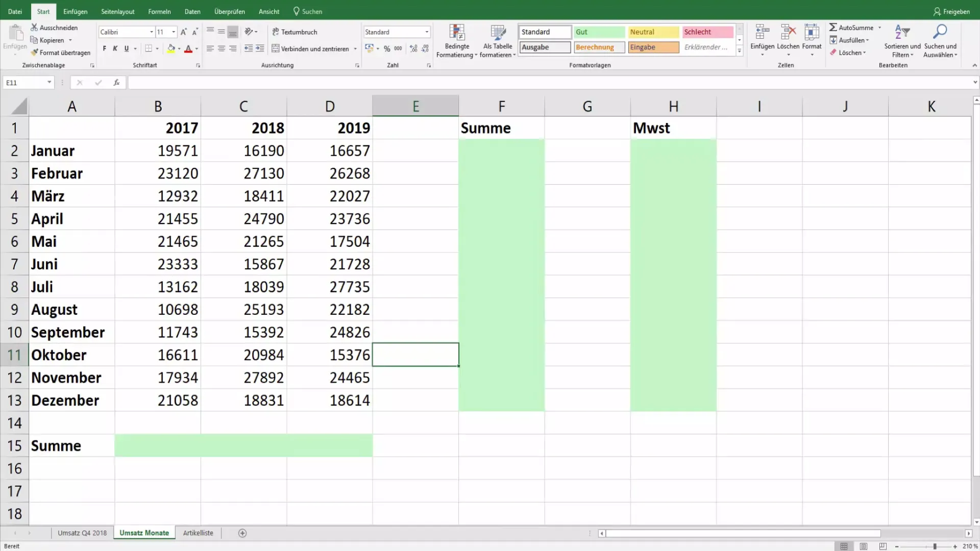980x551 pixels.
Task: Open the Artikelliste sheet tab
Action: point(198,533)
